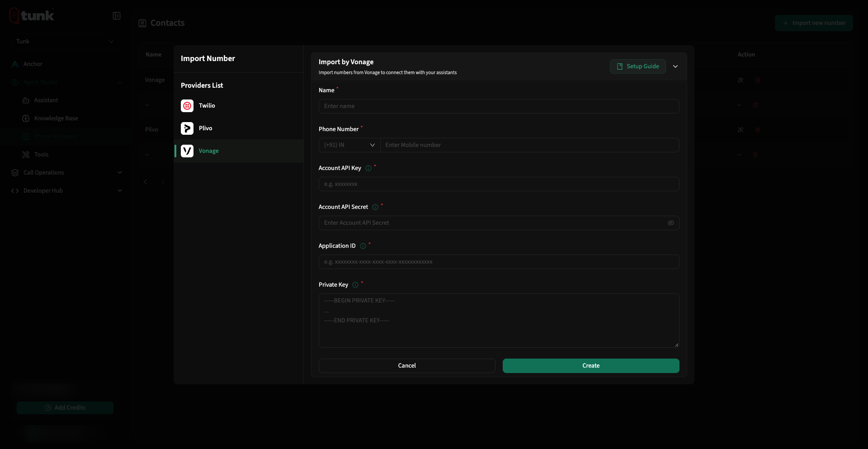Collapse the sidebar panel icon
This screenshot has height=449, width=868.
point(117,16)
